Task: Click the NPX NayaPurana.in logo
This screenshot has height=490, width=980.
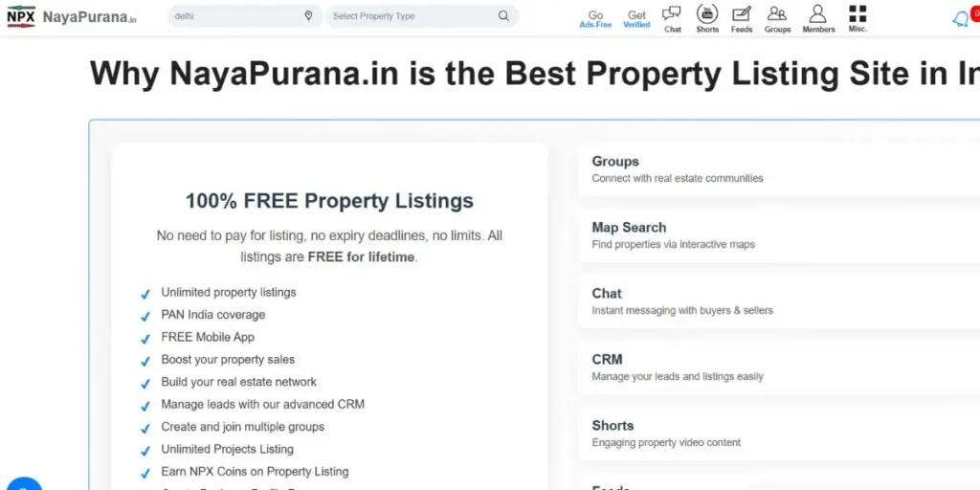Action: [x=72, y=17]
